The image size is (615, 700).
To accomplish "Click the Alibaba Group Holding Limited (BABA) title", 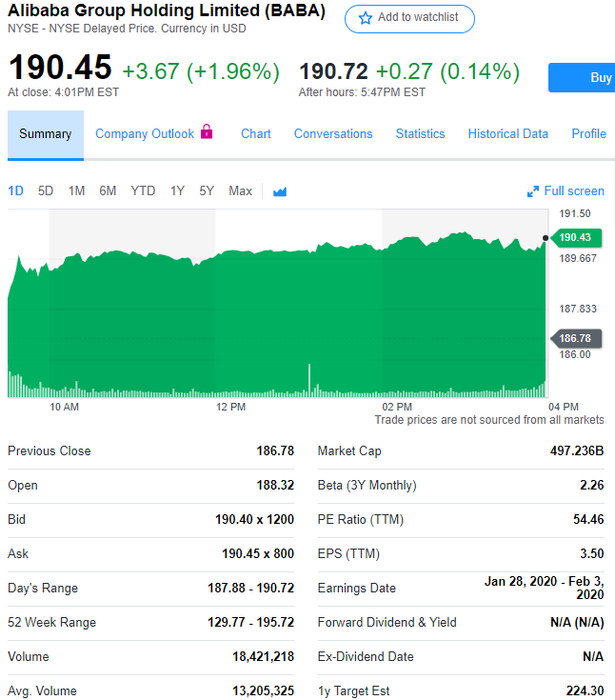I will click(167, 10).
